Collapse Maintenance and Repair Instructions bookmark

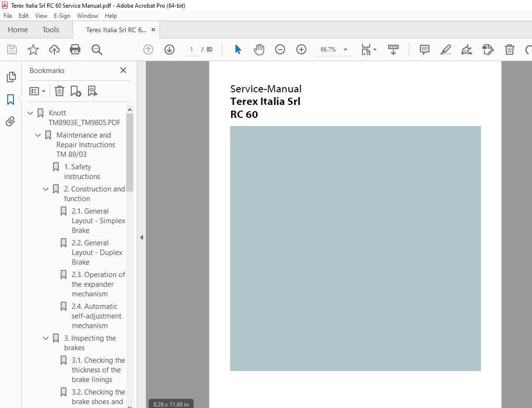38,135
